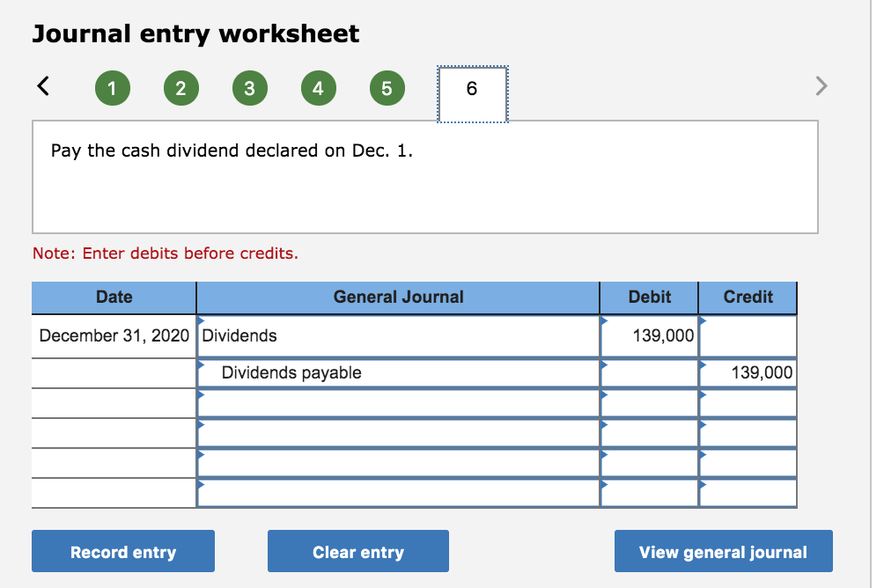Select the current entry tab 6
884x588 pixels.
[x=473, y=93]
